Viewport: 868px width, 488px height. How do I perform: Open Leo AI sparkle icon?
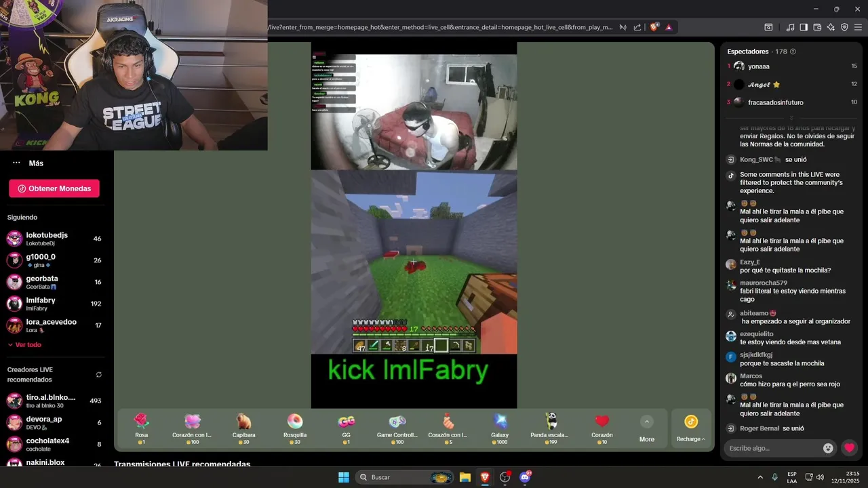point(831,27)
